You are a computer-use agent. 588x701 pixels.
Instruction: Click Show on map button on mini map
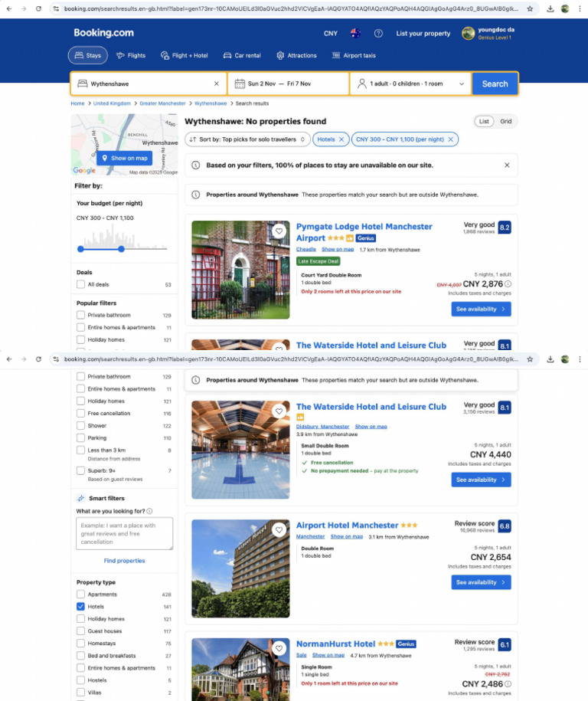coord(124,159)
